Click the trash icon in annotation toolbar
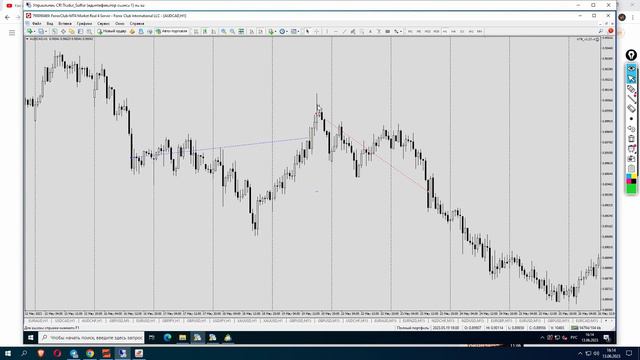This screenshot has height=360, width=640. (x=631, y=139)
